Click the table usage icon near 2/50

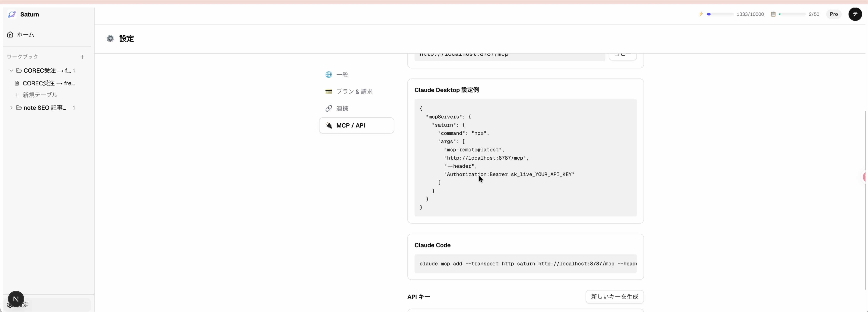click(x=773, y=14)
